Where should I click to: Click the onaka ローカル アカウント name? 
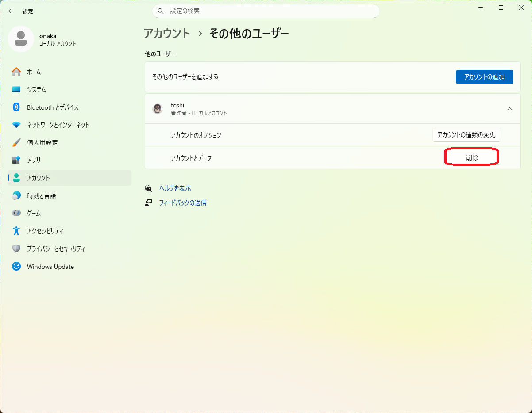(58, 39)
